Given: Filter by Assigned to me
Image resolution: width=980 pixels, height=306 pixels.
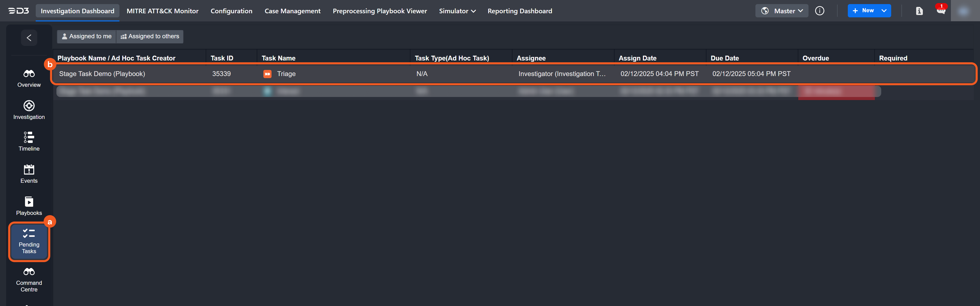Looking at the screenshot, I should 86,36.
